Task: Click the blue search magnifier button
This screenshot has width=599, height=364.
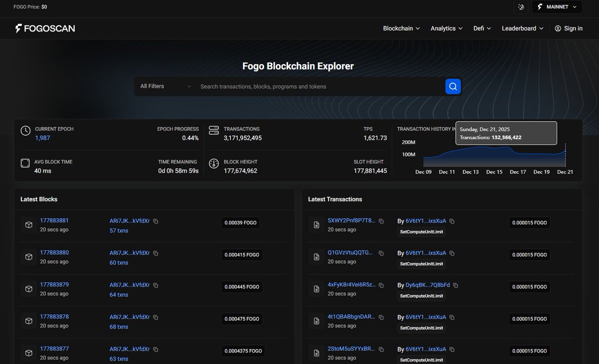Action: tap(453, 86)
